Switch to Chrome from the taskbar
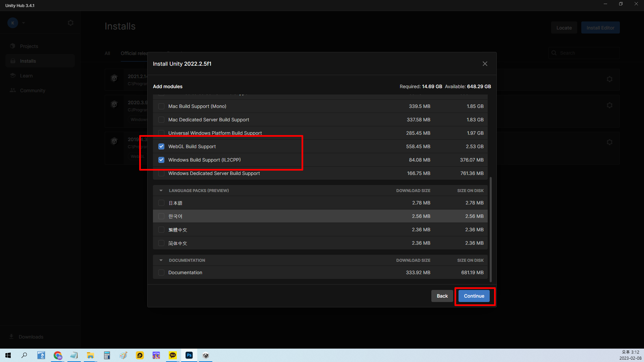Image resolution: width=644 pixels, height=362 pixels. [58, 355]
